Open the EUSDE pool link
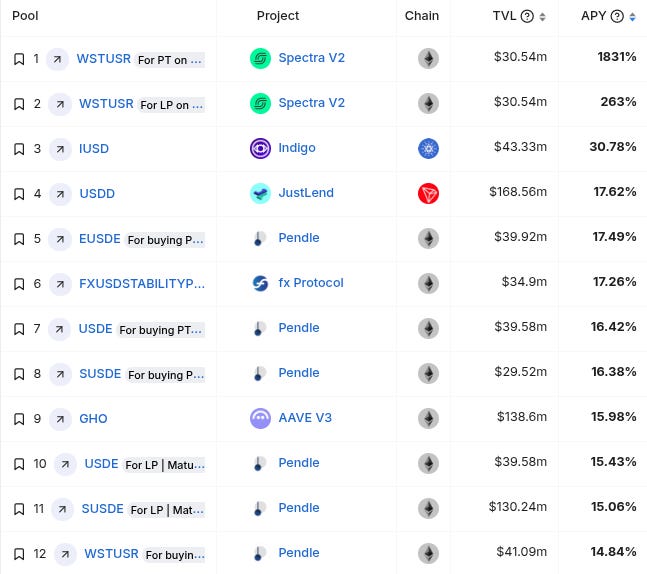This screenshot has width=647, height=574. pos(100,239)
